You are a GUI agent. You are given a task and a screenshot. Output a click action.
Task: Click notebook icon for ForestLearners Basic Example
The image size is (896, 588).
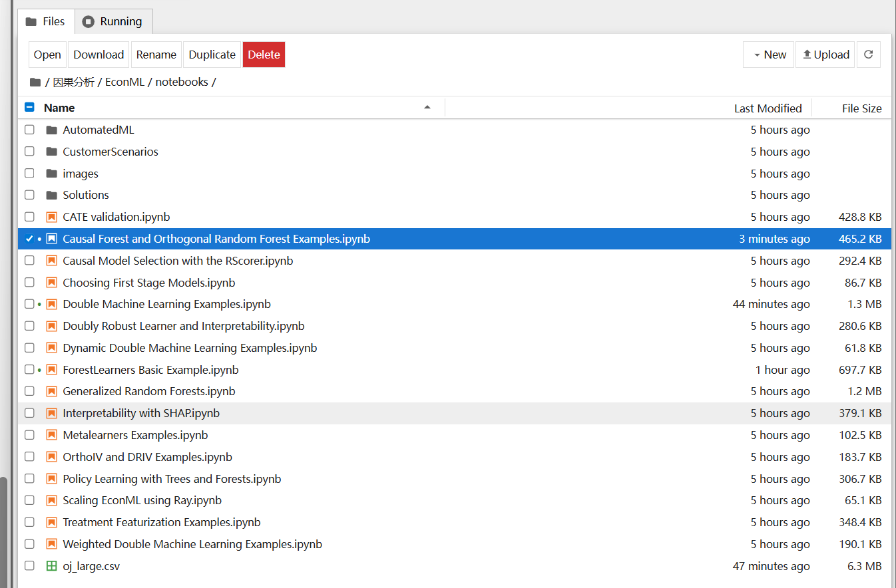pos(51,370)
